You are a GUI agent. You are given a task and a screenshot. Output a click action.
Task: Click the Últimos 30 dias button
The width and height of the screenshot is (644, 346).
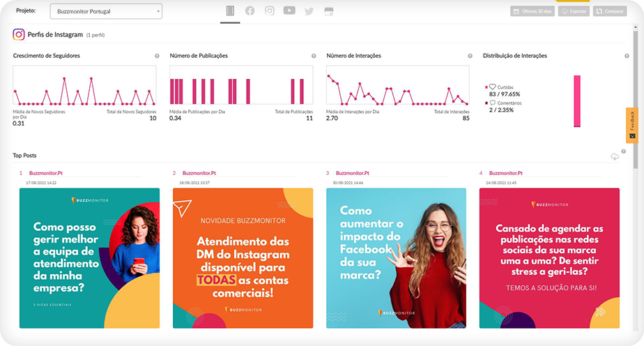point(532,11)
